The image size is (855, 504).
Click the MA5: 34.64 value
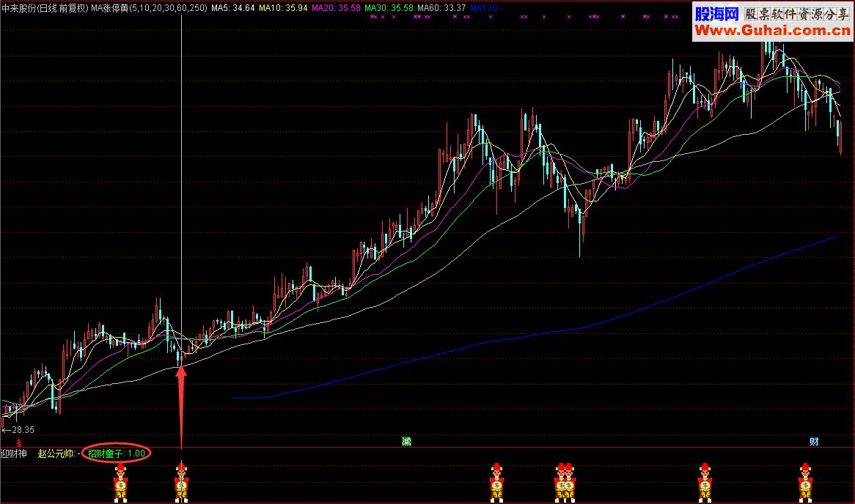(233, 8)
